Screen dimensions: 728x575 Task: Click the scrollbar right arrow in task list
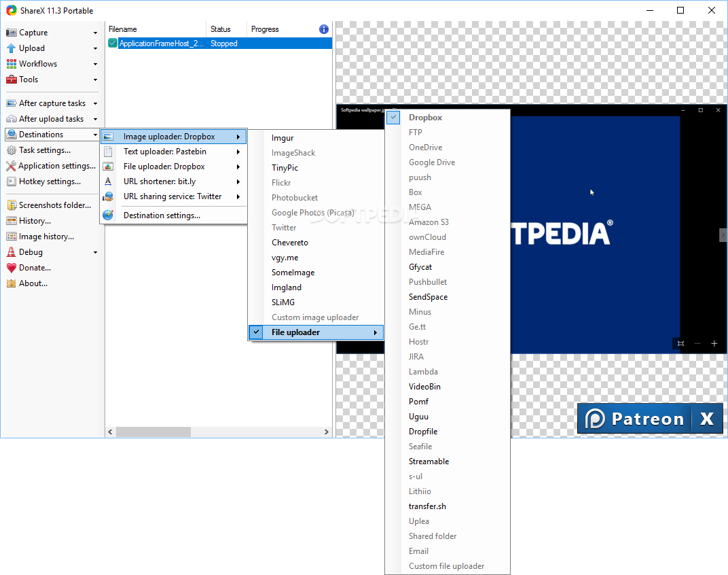(x=327, y=432)
